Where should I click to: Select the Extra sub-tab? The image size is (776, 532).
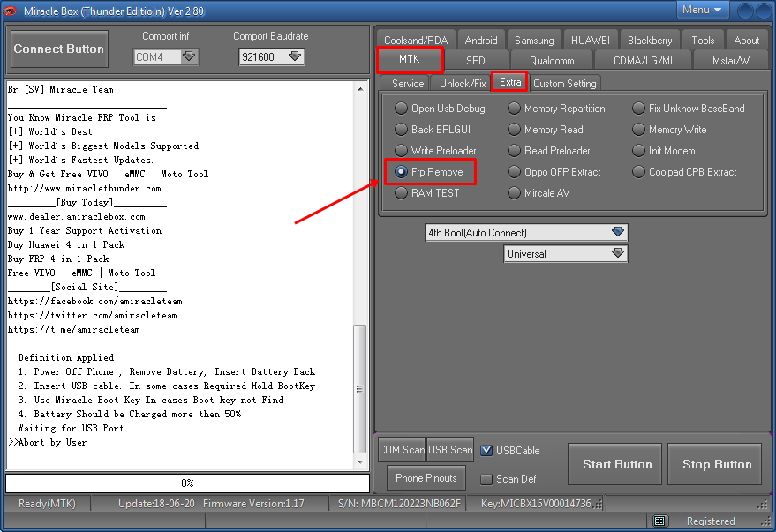click(510, 82)
